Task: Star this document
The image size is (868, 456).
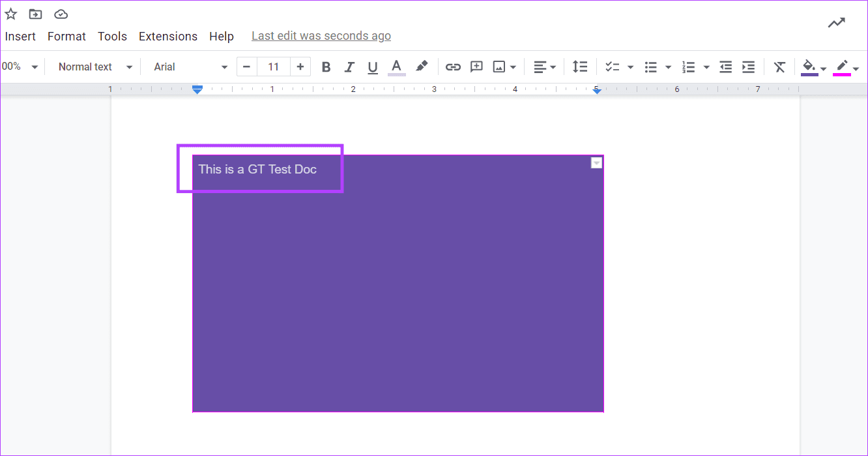Action: click(10, 13)
